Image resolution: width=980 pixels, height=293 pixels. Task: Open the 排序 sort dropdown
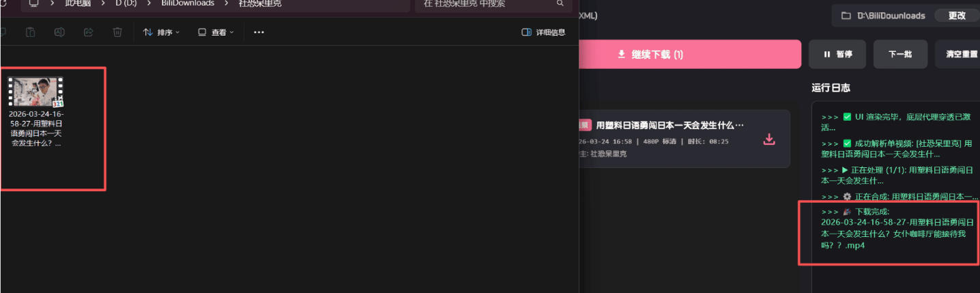[x=161, y=32]
